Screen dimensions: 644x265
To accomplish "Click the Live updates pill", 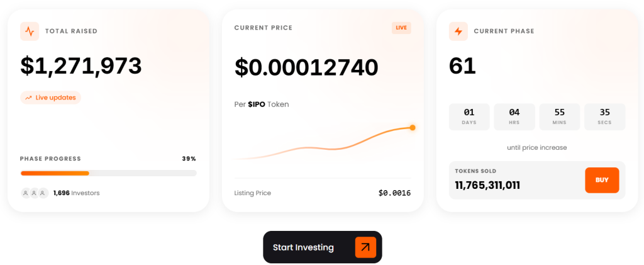I will coord(50,98).
